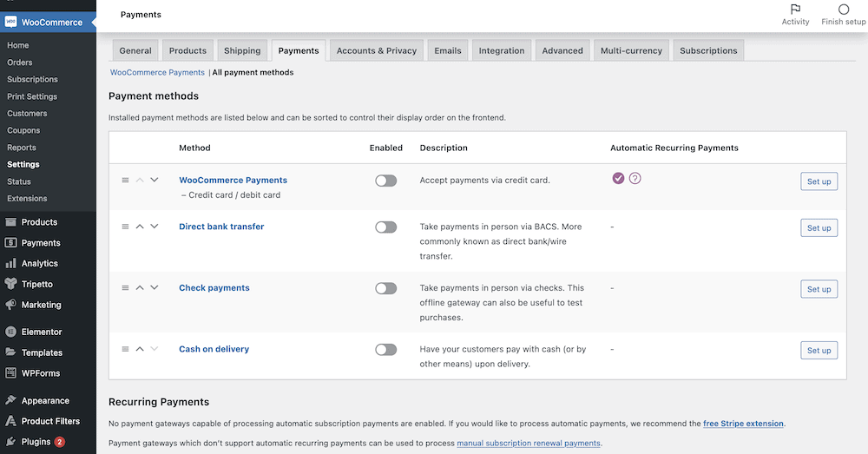Click the Plugins update count badge

click(60, 442)
